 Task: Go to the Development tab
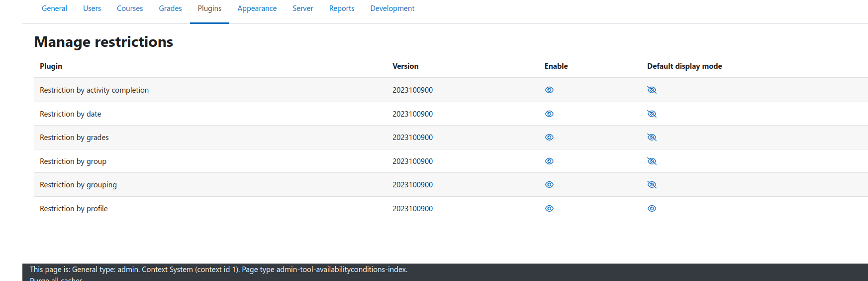pyautogui.click(x=392, y=8)
